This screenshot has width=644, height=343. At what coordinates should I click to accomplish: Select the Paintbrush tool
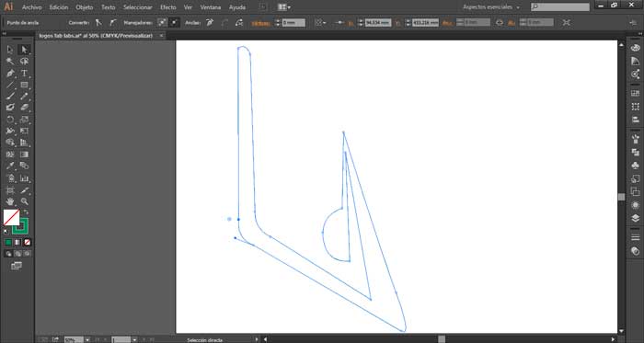point(10,97)
